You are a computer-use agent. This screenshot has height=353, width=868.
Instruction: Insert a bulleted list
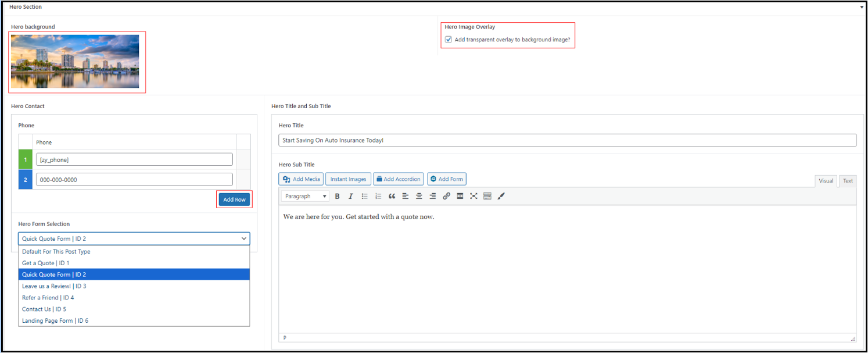[x=365, y=197]
